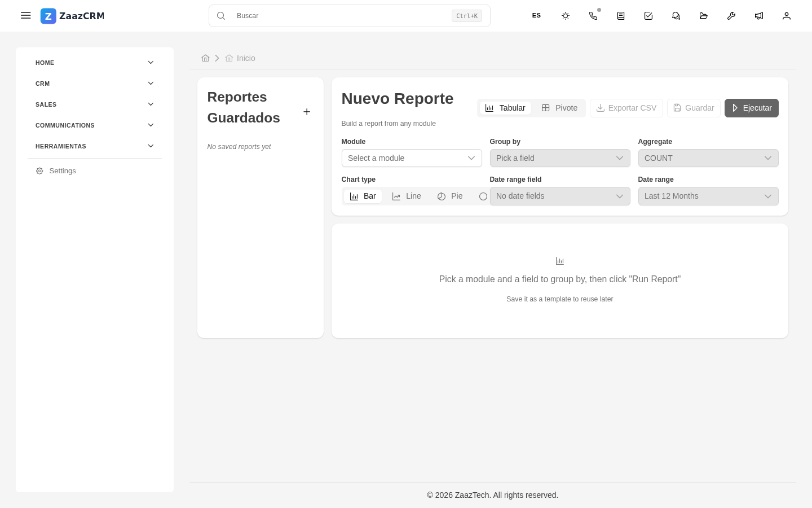Expand the HERRAMIENTAS sidebar section

click(95, 146)
